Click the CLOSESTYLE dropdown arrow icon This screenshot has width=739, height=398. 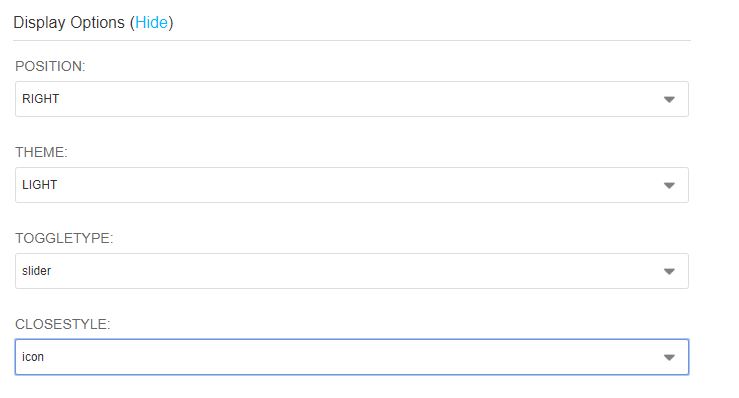tap(669, 357)
